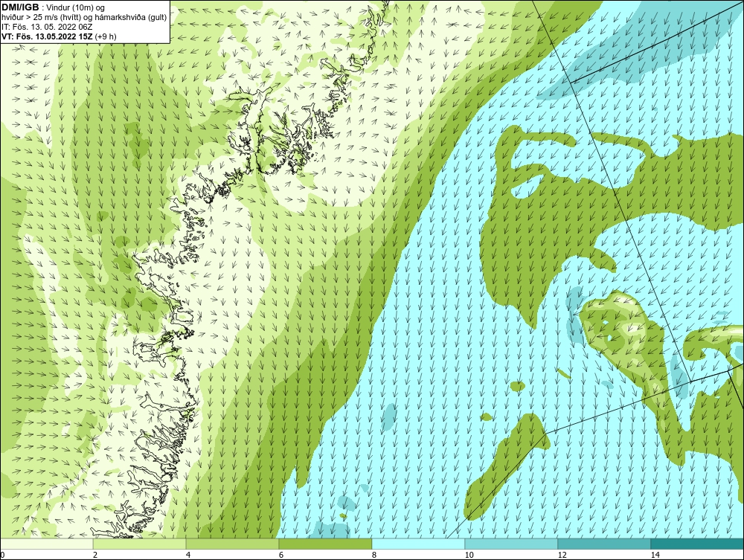Click the legend scale label "6"
744x560 pixels.
pyautogui.click(x=281, y=555)
